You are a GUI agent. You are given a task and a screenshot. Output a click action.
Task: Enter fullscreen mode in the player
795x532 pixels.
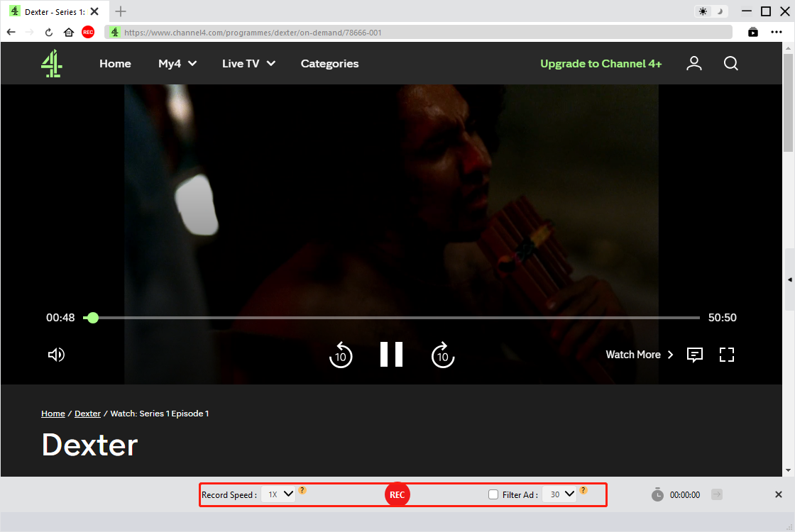click(x=727, y=355)
